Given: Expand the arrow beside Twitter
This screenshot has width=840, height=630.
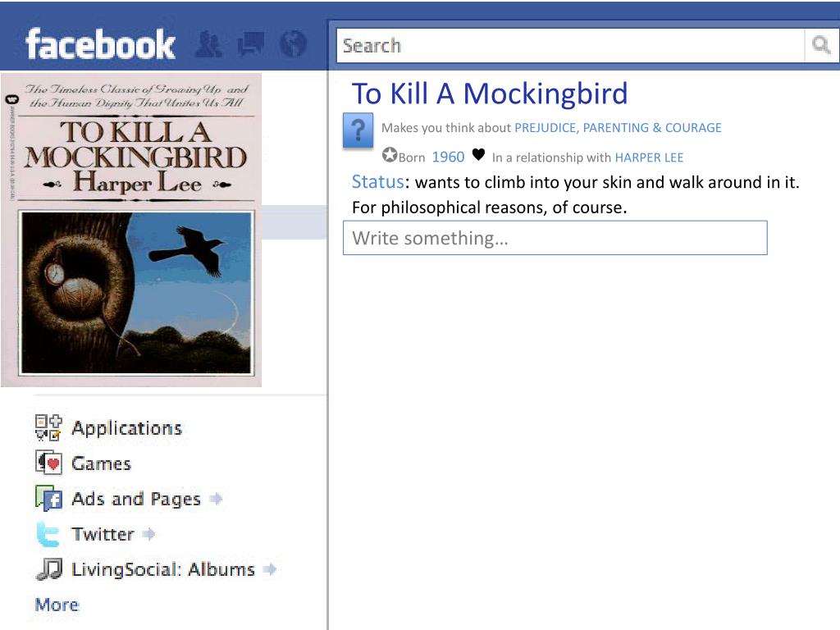Looking at the screenshot, I should pos(149,533).
